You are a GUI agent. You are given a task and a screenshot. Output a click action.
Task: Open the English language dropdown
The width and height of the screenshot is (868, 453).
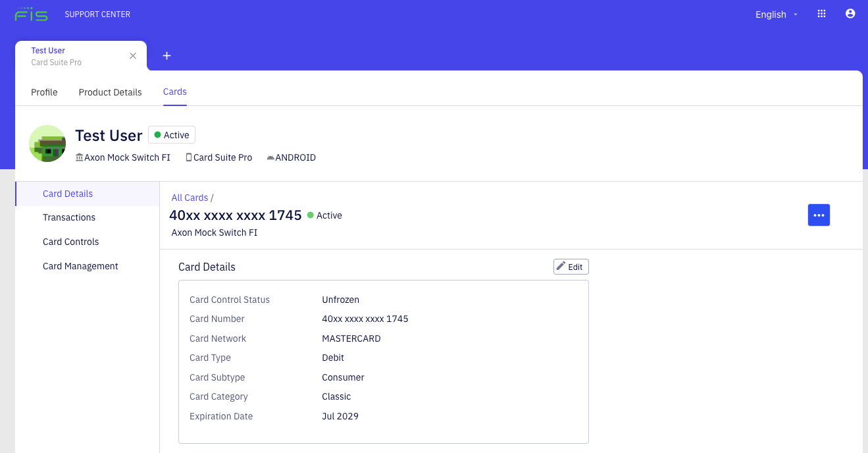[775, 14]
